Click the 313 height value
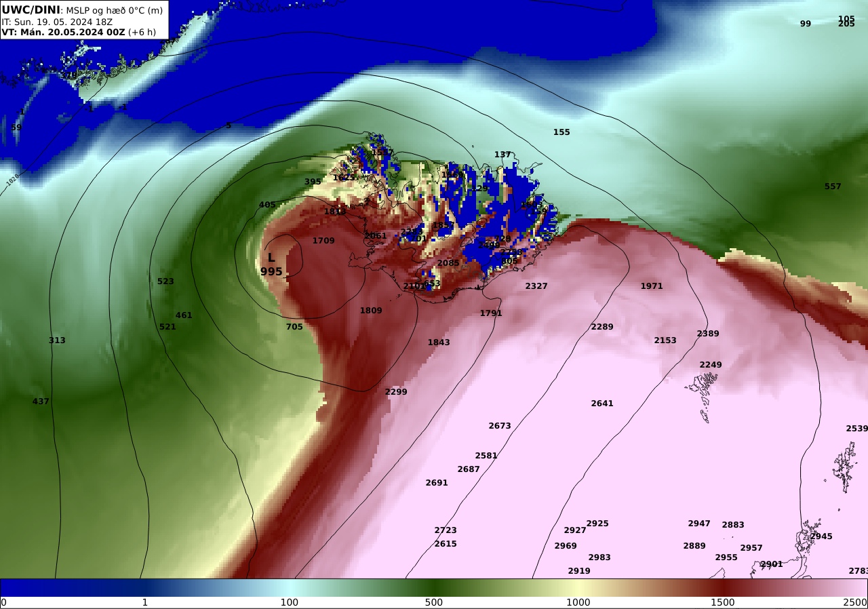The width and height of the screenshot is (868, 609). pyautogui.click(x=57, y=340)
